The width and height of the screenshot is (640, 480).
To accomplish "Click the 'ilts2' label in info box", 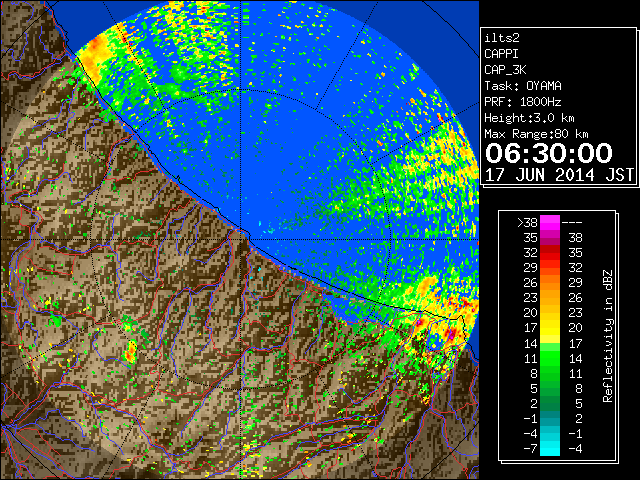I will pyautogui.click(x=502, y=38).
